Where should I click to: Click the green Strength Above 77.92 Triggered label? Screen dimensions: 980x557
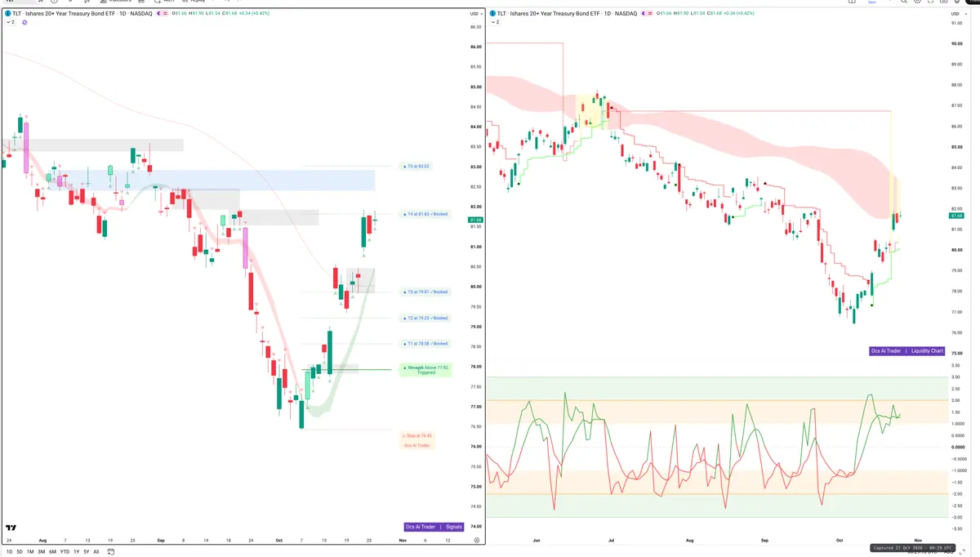click(x=425, y=370)
